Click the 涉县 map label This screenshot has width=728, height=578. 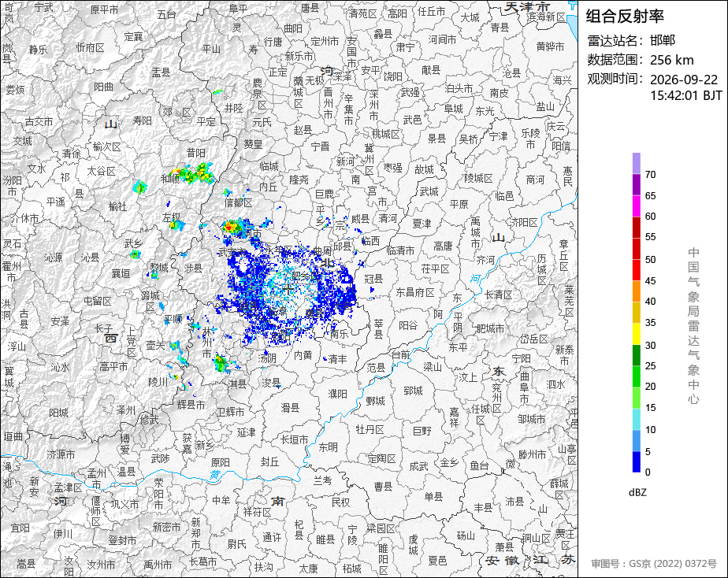(193, 268)
